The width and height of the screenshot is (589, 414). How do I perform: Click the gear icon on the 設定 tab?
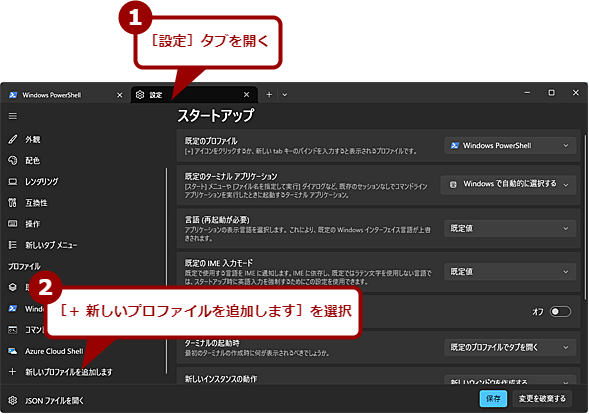click(x=140, y=95)
